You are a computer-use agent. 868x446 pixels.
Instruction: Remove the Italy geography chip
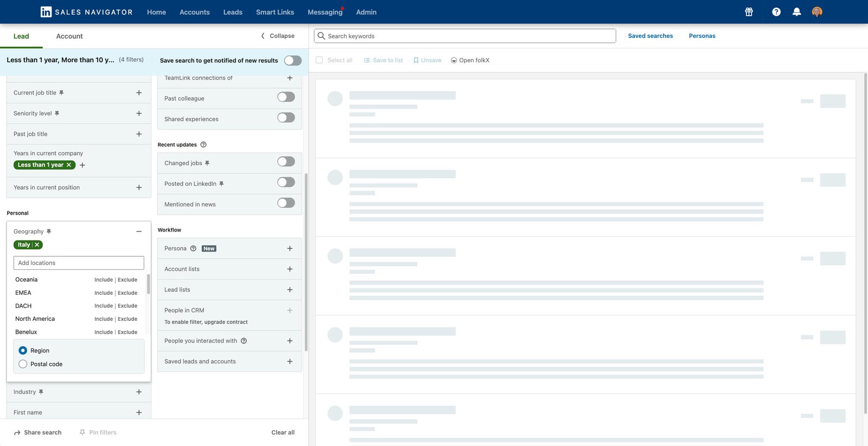[37, 245]
